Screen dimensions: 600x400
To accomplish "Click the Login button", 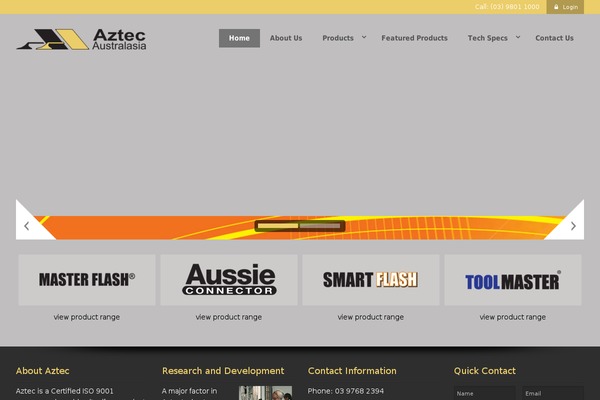I will pyautogui.click(x=565, y=7).
